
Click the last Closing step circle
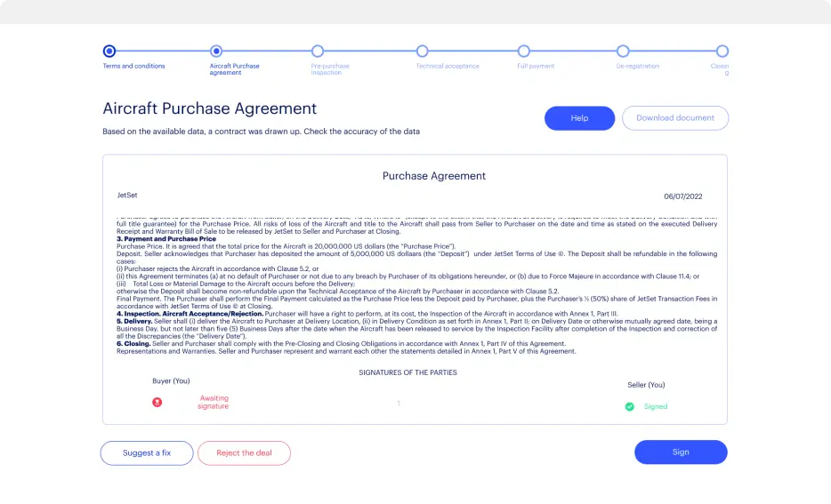pos(722,52)
